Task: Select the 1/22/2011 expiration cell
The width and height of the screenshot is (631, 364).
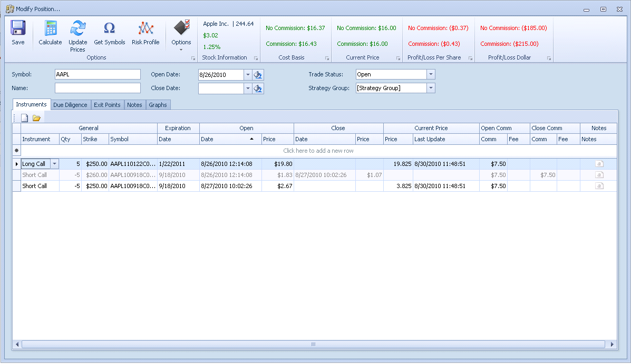Action: [x=178, y=164]
